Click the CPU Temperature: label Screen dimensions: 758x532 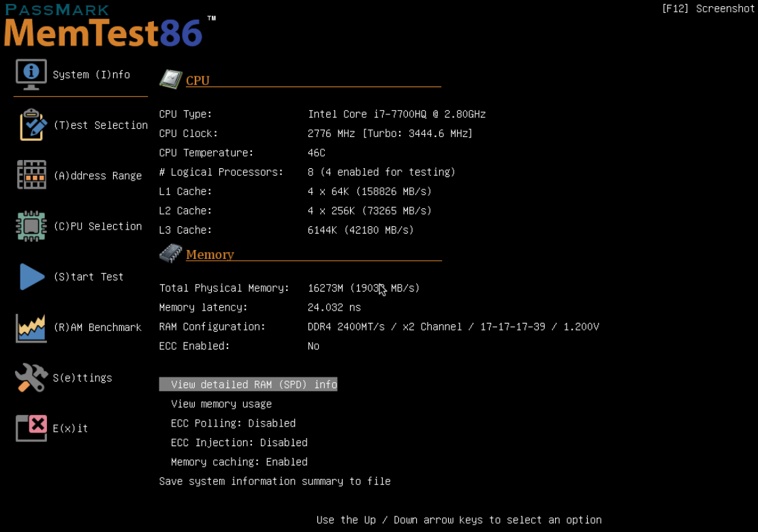tap(206, 153)
